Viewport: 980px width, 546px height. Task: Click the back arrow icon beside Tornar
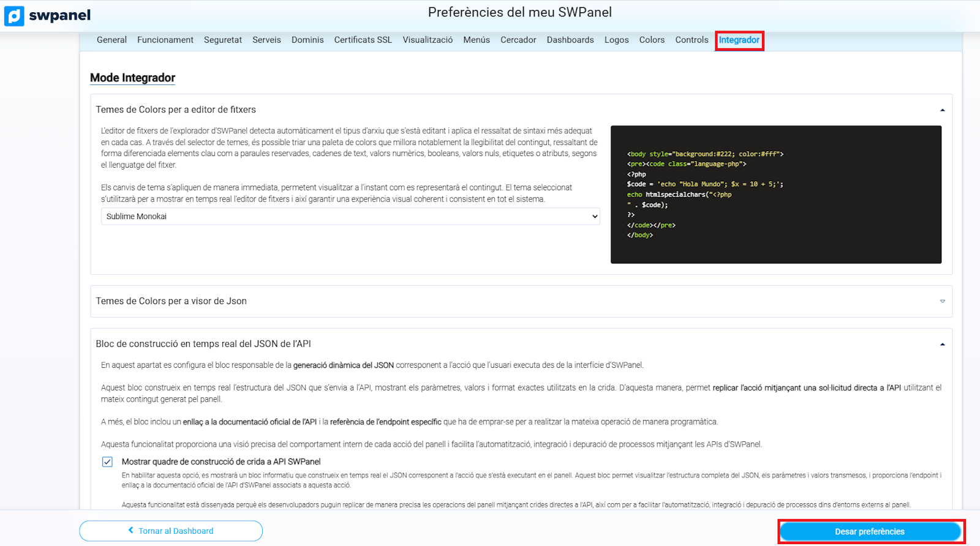[x=130, y=531]
